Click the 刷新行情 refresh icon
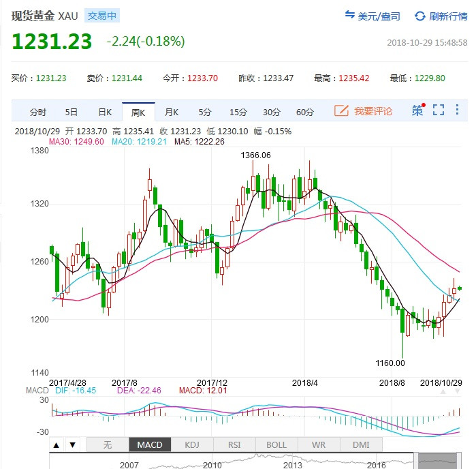Image resolution: width=476 pixels, height=469 pixels. click(x=419, y=16)
